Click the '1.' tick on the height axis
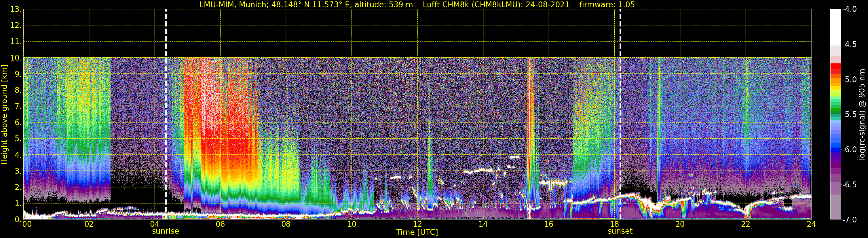 [x=18, y=204]
